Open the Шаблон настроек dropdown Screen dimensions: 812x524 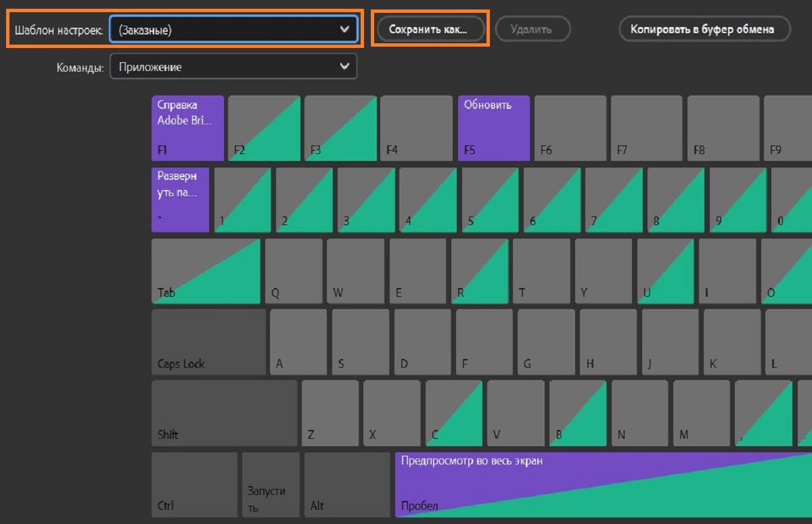pos(233,30)
